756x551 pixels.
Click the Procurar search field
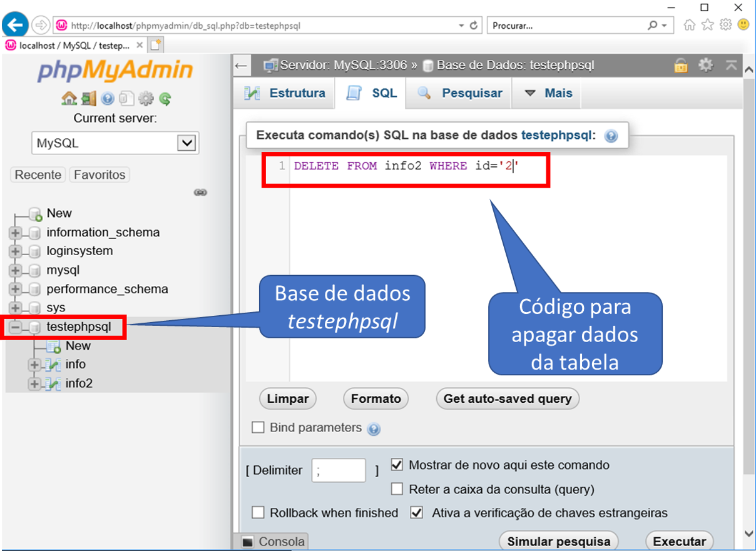(x=566, y=26)
